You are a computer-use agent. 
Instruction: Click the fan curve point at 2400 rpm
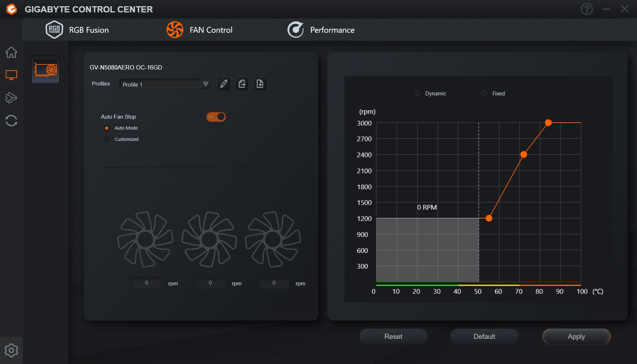[x=524, y=155]
